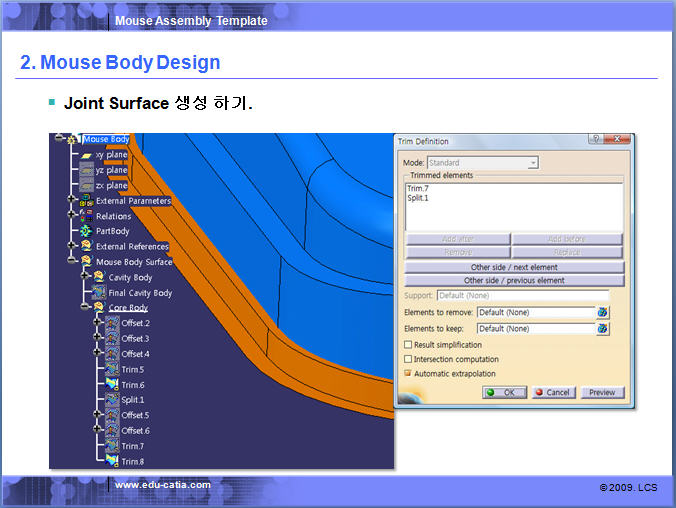Expand the External Parameters node

[x=72, y=200]
